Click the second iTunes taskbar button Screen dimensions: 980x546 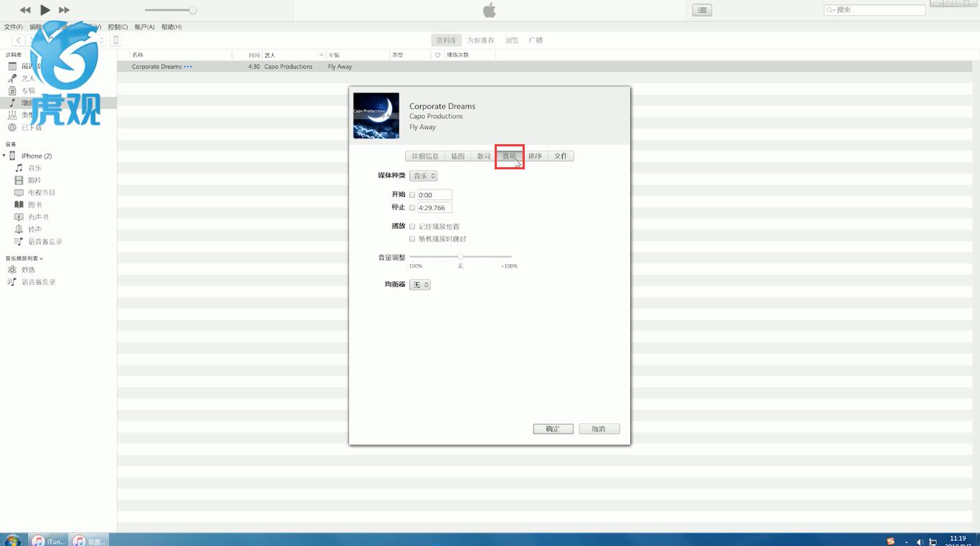89,541
